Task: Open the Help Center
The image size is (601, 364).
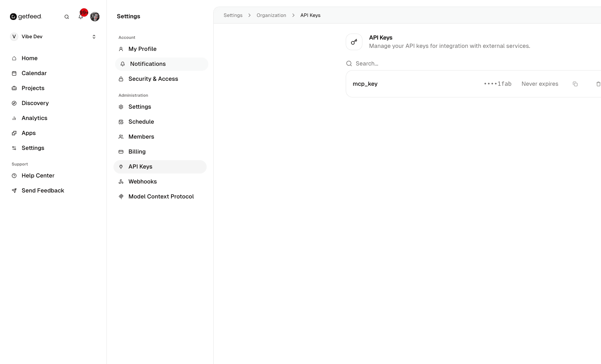Action: click(38, 176)
